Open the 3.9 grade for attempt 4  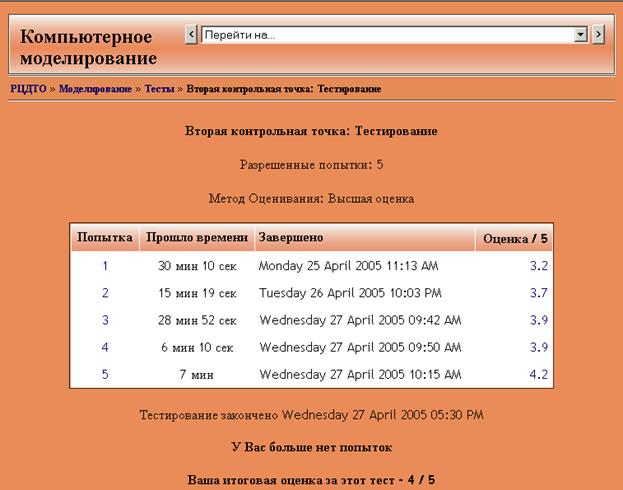538,347
